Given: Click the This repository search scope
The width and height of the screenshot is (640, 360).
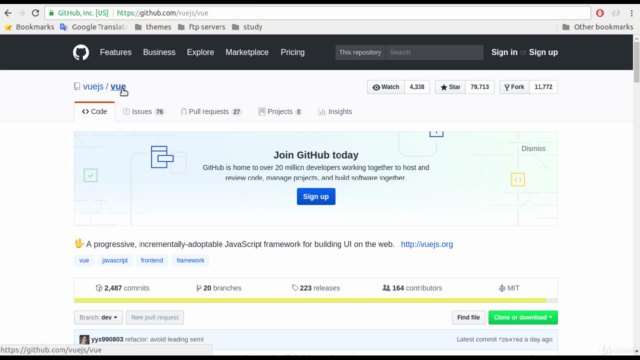Looking at the screenshot, I should 360,52.
